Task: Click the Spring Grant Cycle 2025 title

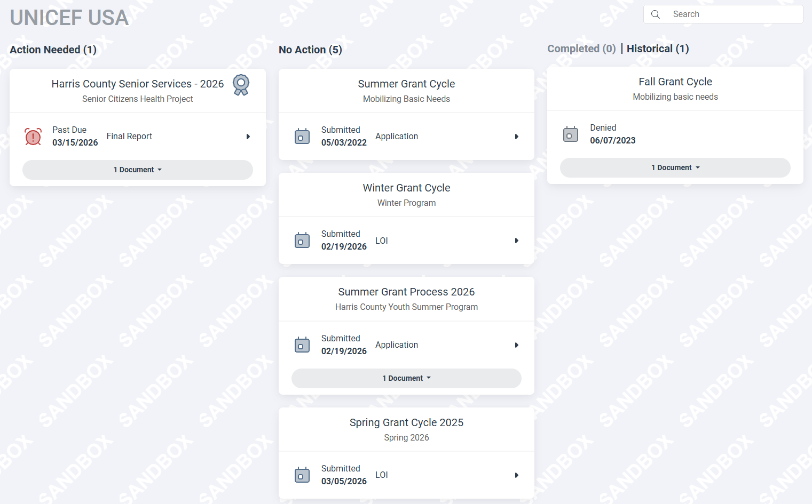Action: [406, 422]
